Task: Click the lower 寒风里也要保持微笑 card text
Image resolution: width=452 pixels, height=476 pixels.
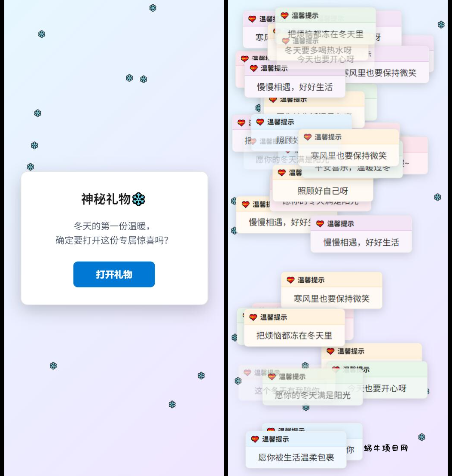Action: coord(332,299)
